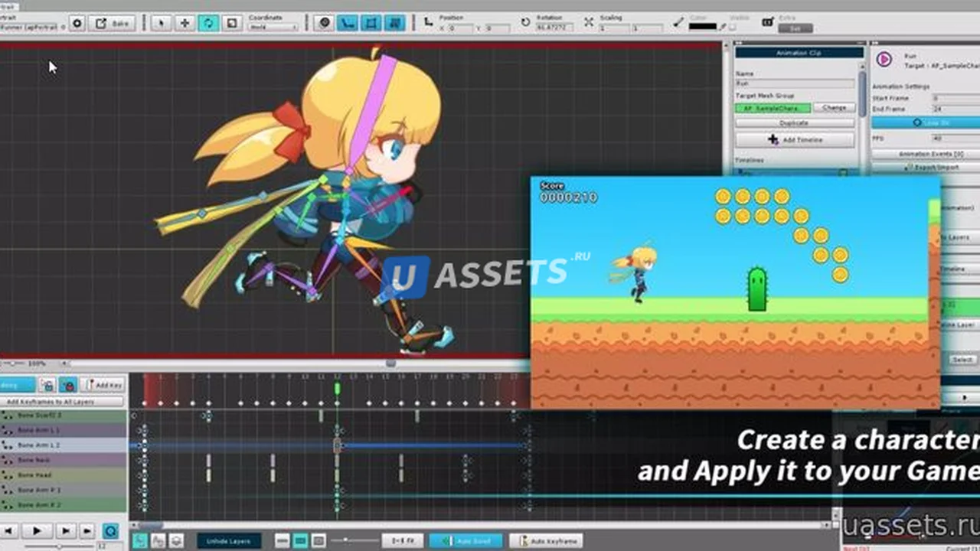
Task: Pick the Select arrow gizmo tool
Action: pyautogui.click(x=161, y=23)
